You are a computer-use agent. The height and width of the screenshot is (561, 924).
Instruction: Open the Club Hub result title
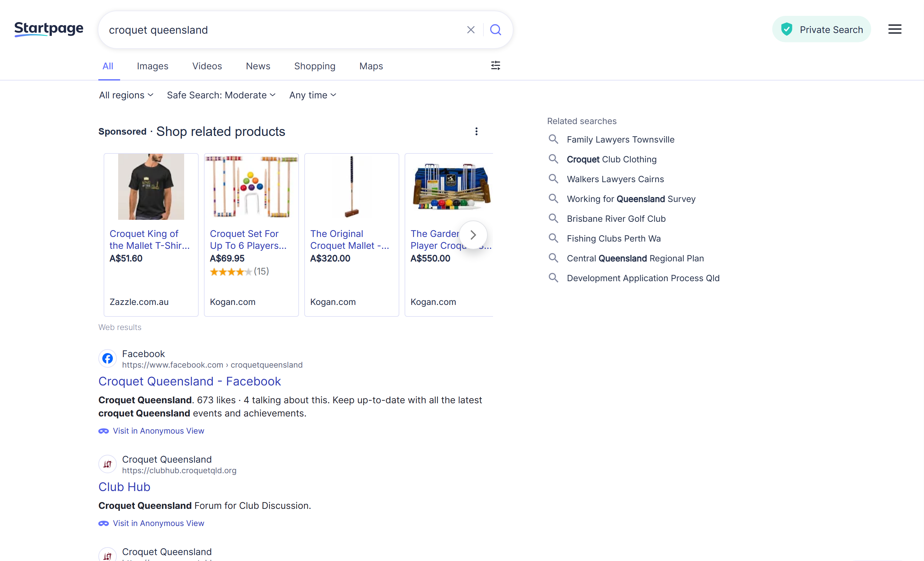pyautogui.click(x=124, y=487)
